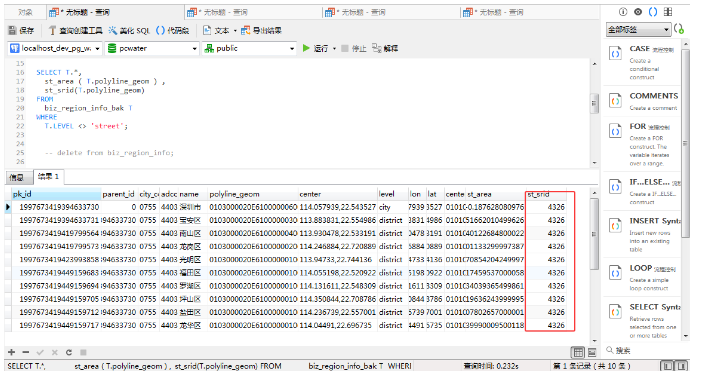
Task: Toggle the right pane icon in status bar
Action: (x=682, y=366)
